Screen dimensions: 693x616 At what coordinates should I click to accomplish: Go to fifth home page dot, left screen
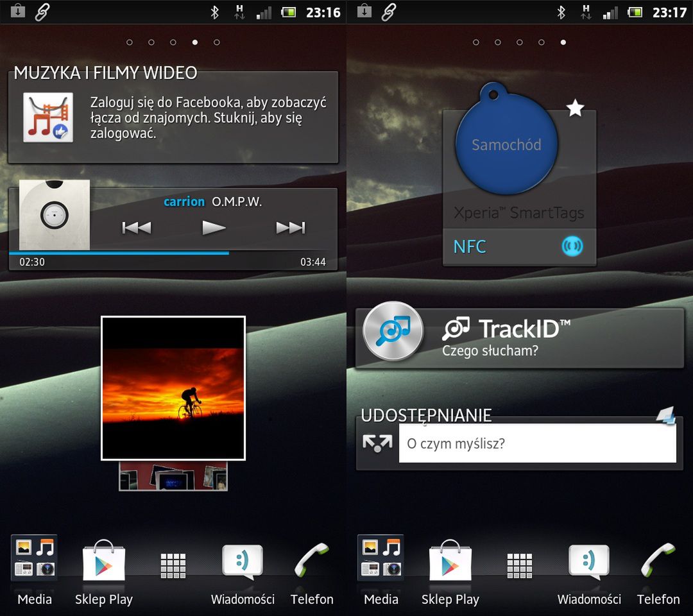pyautogui.click(x=217, y=42)
